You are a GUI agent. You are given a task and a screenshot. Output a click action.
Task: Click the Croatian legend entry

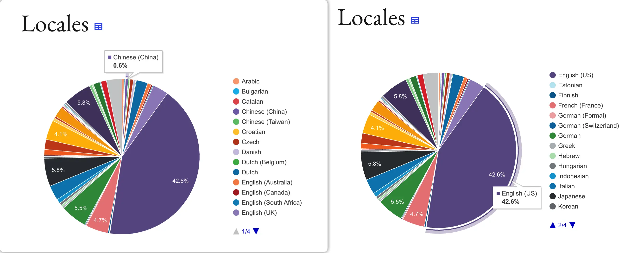tap(249, 132)
